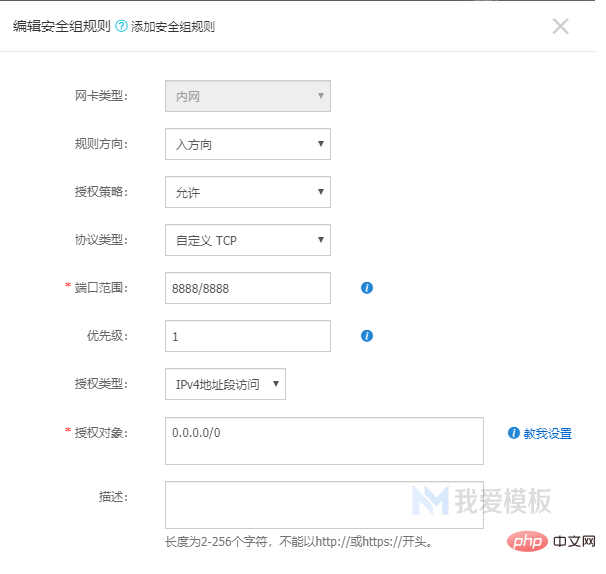Focus the 端口范围 field containing 8888/8888

[x=248, y=288]
